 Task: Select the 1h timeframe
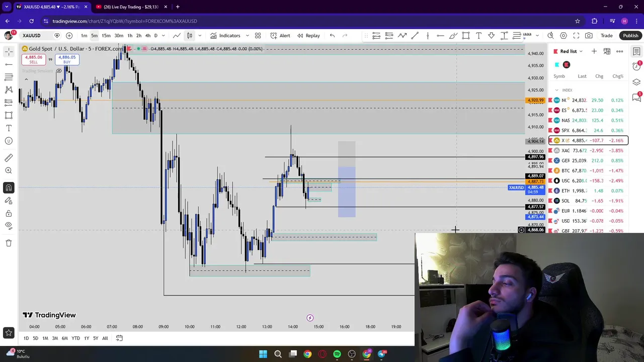pyautogui.click(x=130, y=36)
